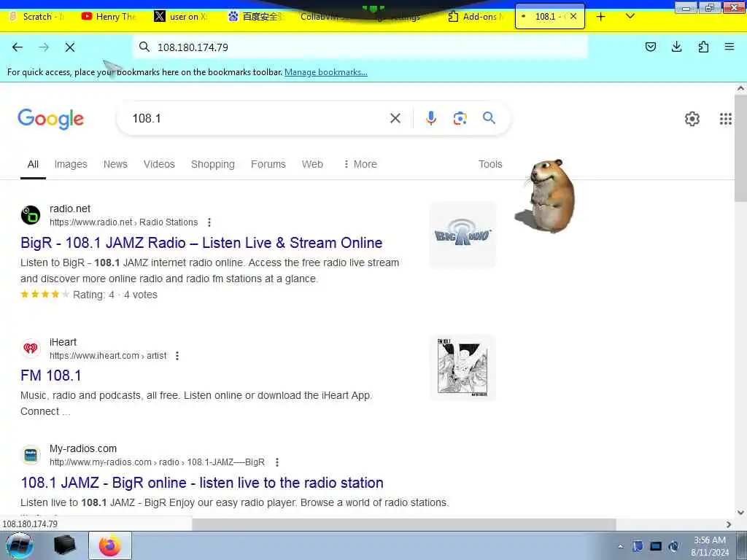Click the My-radios.com site favicon
The image size is (747, 560).
pos(31,455)
